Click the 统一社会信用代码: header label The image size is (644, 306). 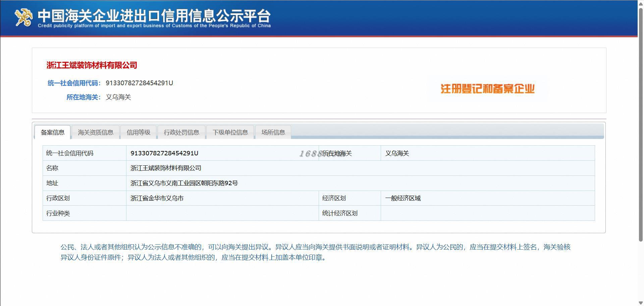74,83
